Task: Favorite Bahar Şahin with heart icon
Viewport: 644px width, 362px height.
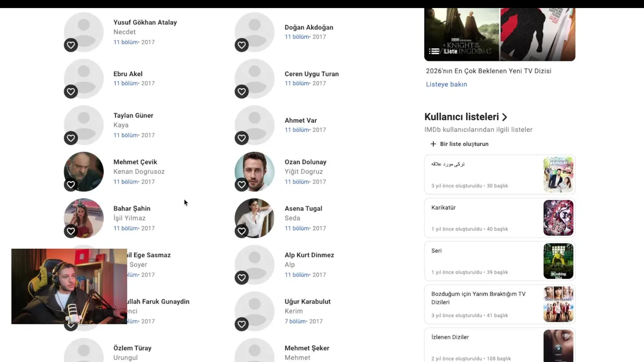Action: pos(71,231)
